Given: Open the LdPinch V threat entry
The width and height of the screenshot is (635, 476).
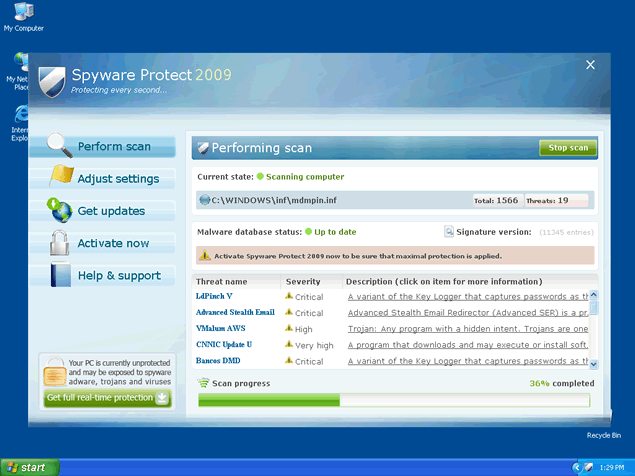Looking at the screenshot, I should (x=214, y=297).
